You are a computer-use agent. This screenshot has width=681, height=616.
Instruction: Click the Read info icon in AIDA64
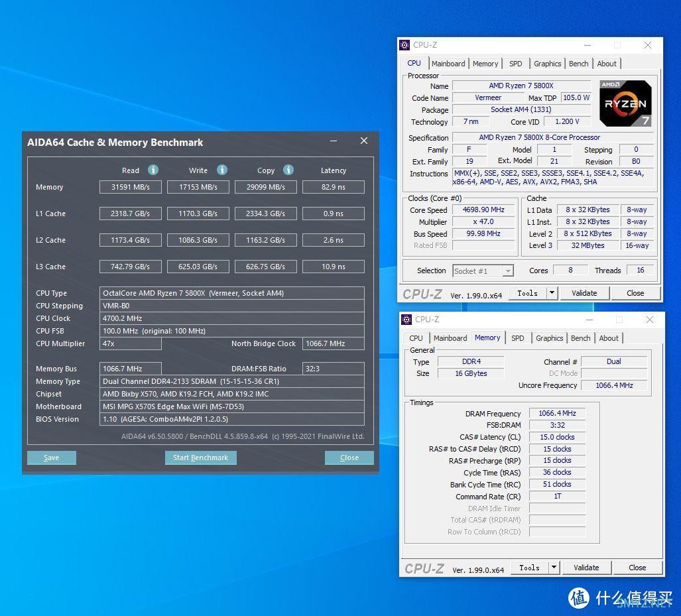pyautogui.click(x=153, y=170)
